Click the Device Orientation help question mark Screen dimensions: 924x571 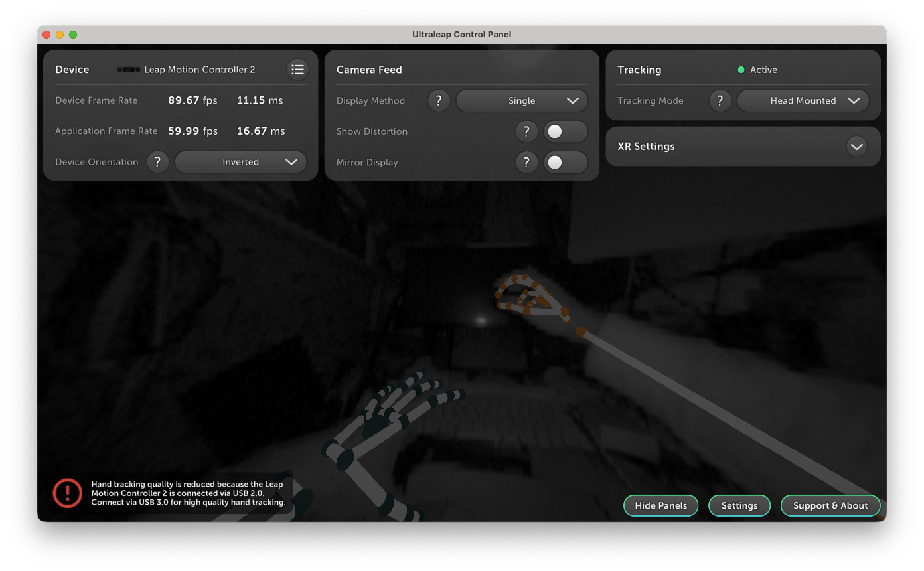coord(157,162)
